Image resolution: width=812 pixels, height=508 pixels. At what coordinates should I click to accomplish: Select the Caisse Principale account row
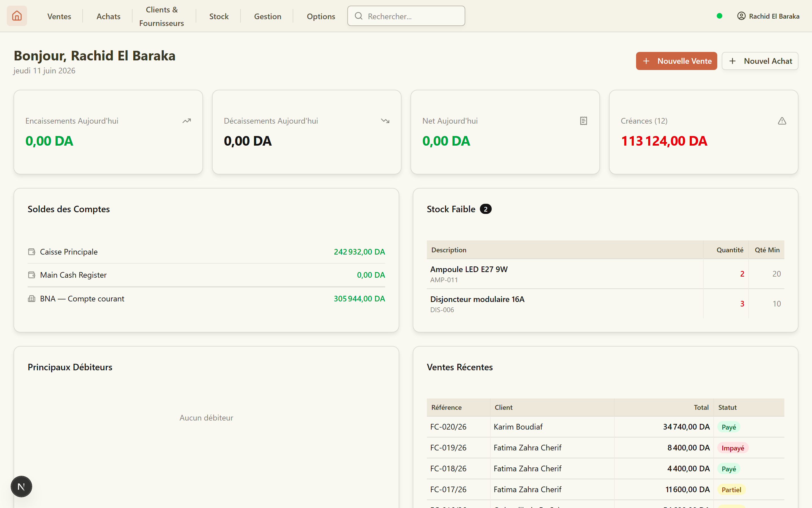[206, 252]
